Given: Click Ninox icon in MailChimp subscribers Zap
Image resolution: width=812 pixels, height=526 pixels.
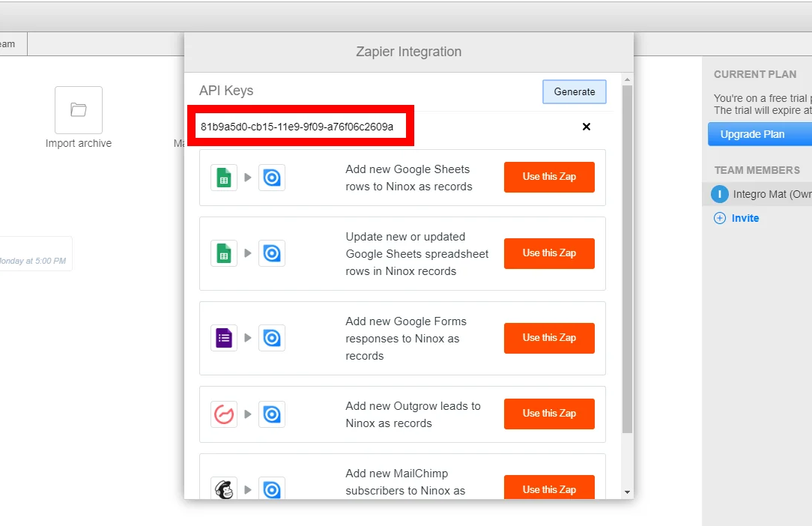Looking at the screenshot, I should pyautogui.click(x=272, y=489).
